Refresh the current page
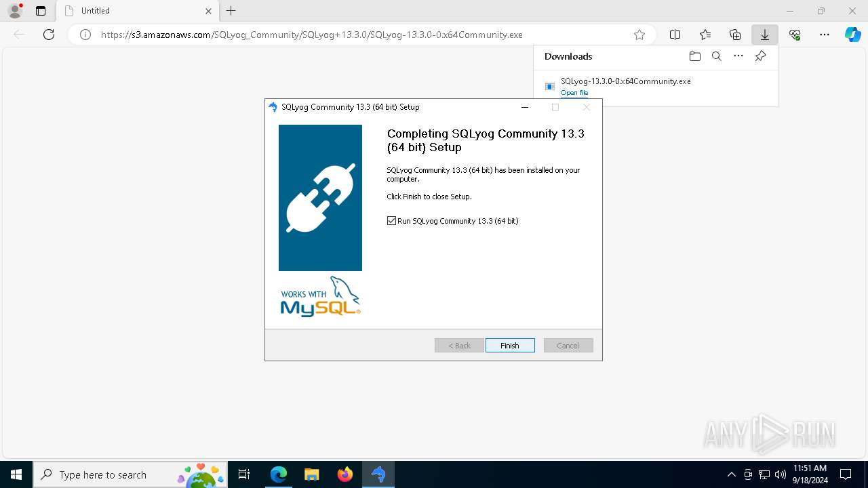The image size is (868, 488). (x=49, y=35)
